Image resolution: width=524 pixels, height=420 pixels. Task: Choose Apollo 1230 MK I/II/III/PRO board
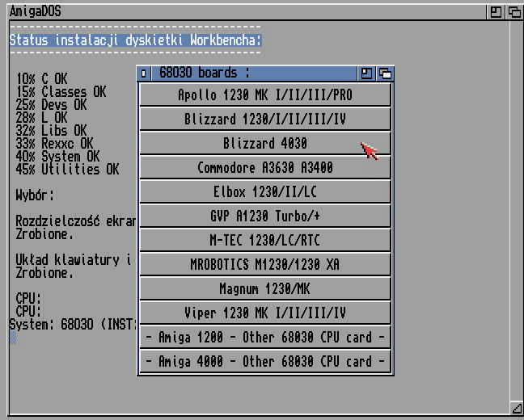(x=265, y=94)
